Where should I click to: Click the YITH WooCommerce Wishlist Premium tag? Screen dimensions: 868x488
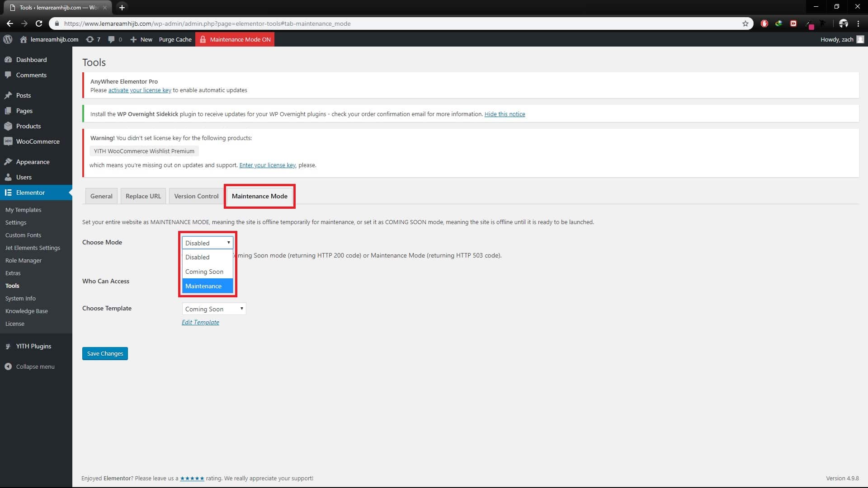tap(144, 151)
